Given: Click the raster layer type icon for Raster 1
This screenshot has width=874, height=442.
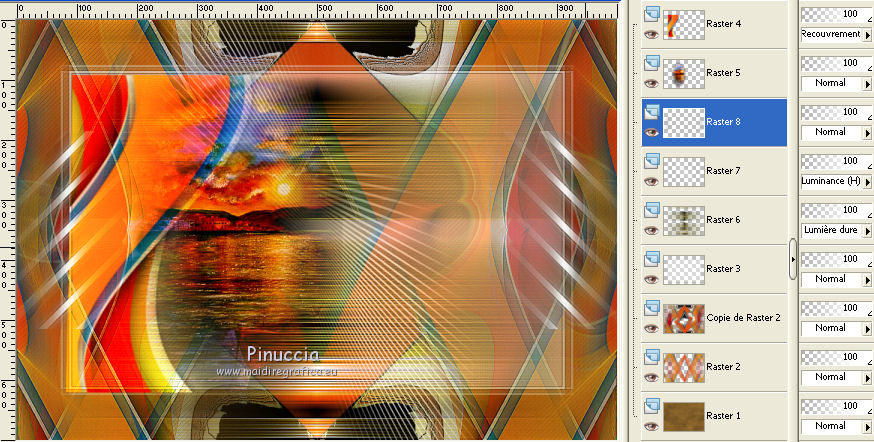Looking at the screenshot, I should pos(652,406).
